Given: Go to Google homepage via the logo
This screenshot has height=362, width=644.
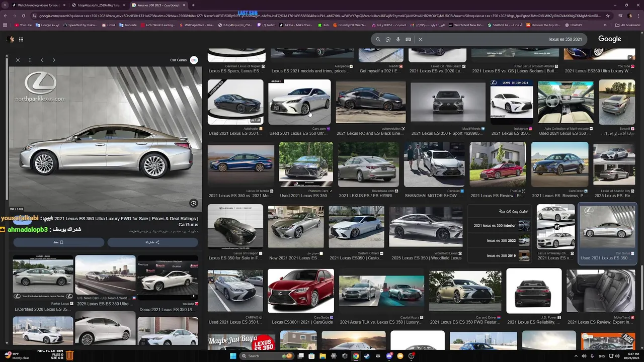Looking at the screenshot, I should click(609, 39).
